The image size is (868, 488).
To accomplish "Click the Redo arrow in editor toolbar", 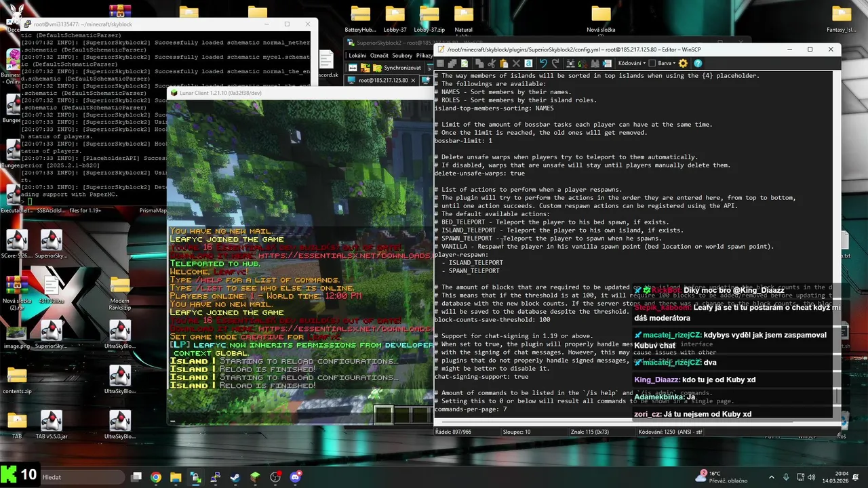I will 555,63.
